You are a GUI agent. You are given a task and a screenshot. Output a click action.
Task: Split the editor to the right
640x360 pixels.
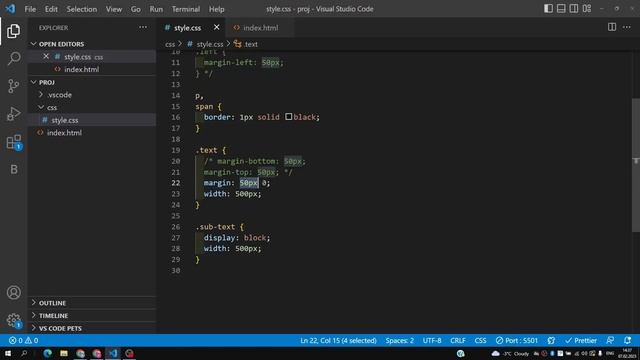[x=612, y=27]
